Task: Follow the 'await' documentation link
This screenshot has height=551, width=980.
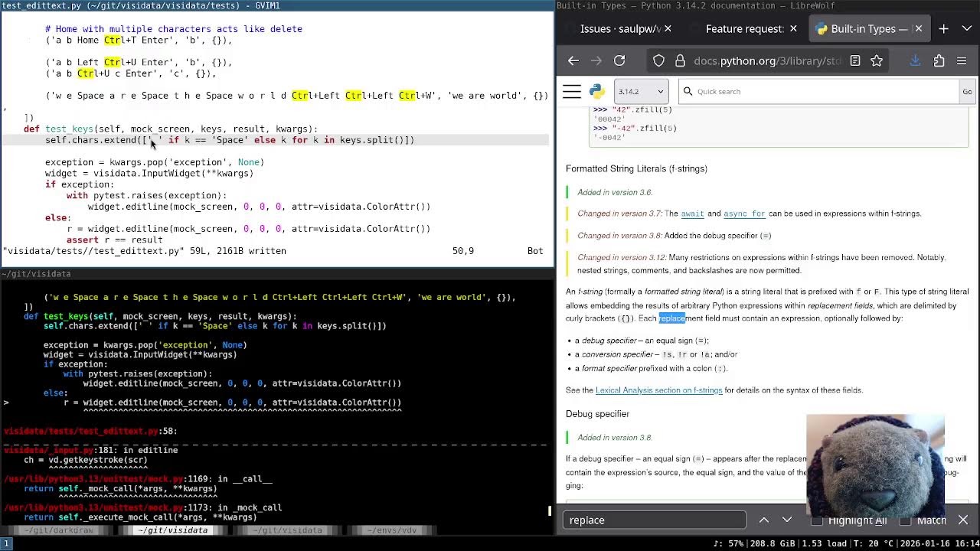Action: (x=692, y=214)
